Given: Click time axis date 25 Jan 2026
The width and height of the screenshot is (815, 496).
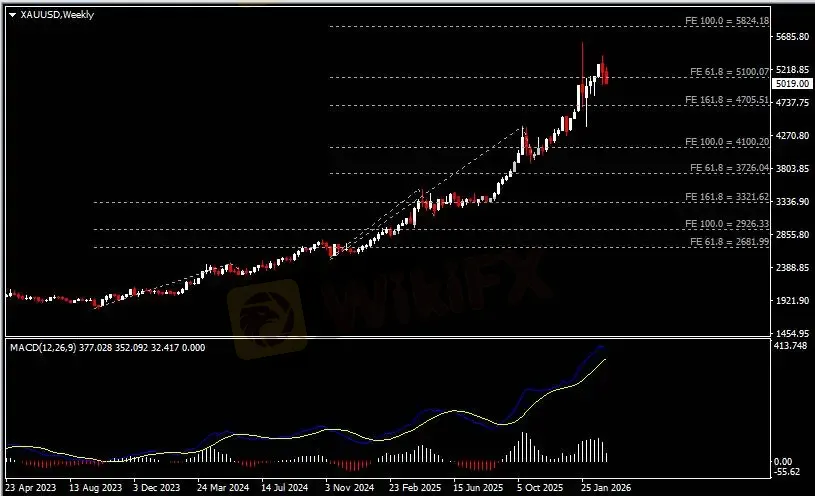Looking at the screenshot, I should (606, 488).
